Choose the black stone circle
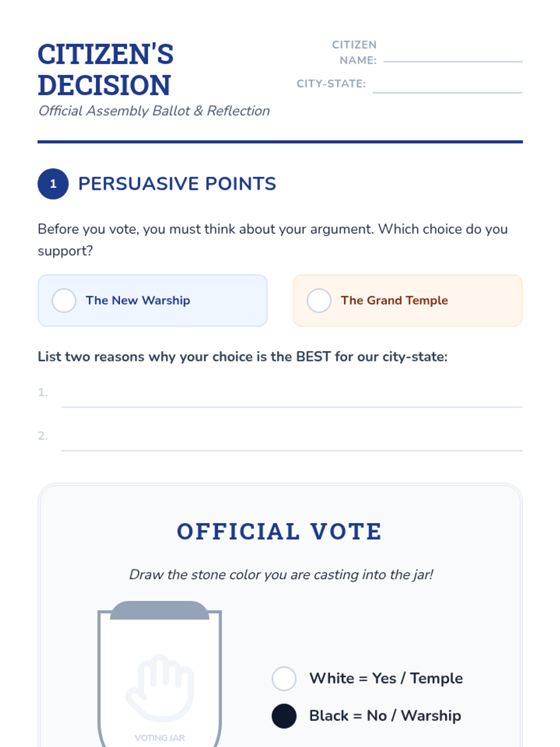Viewport: 560px width, 747px height. pos(284,716)
